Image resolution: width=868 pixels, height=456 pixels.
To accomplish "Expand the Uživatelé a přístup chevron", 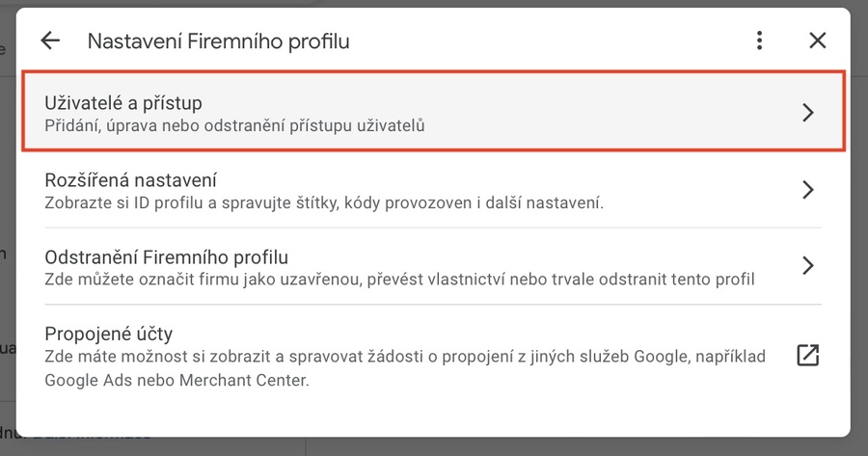I will pyautogui.click(x=808, y=113).
